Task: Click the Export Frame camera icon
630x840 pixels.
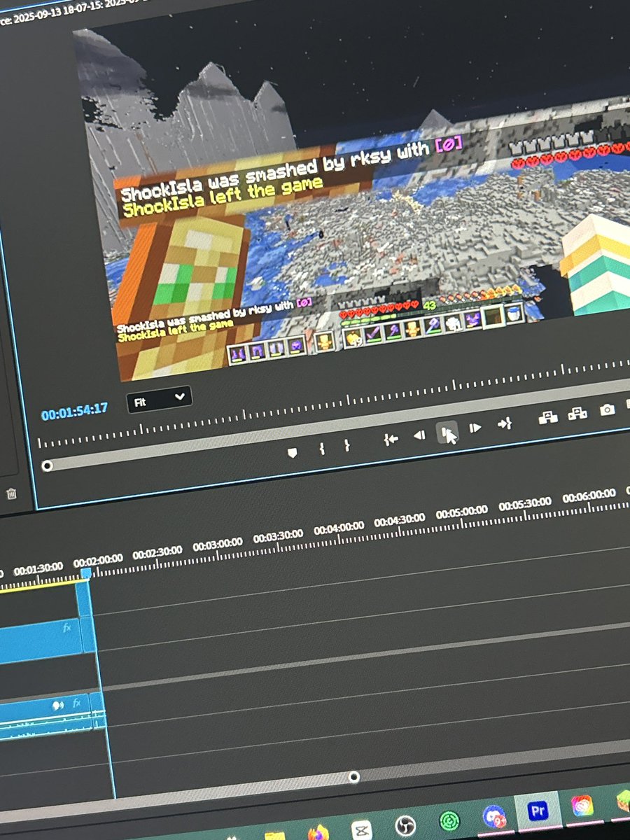Action: pyautogui.click(x=607, y=410)
